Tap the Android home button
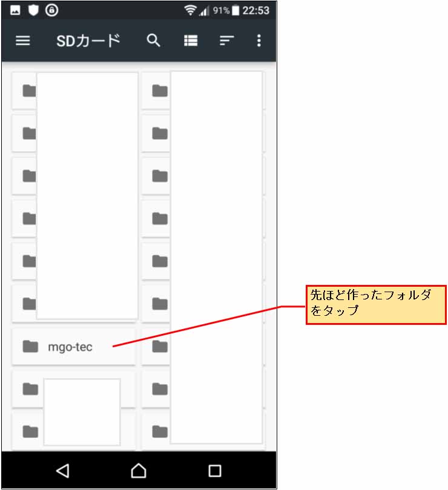The image size is (448, 490). pyautogui.click(x=139, y=471)
